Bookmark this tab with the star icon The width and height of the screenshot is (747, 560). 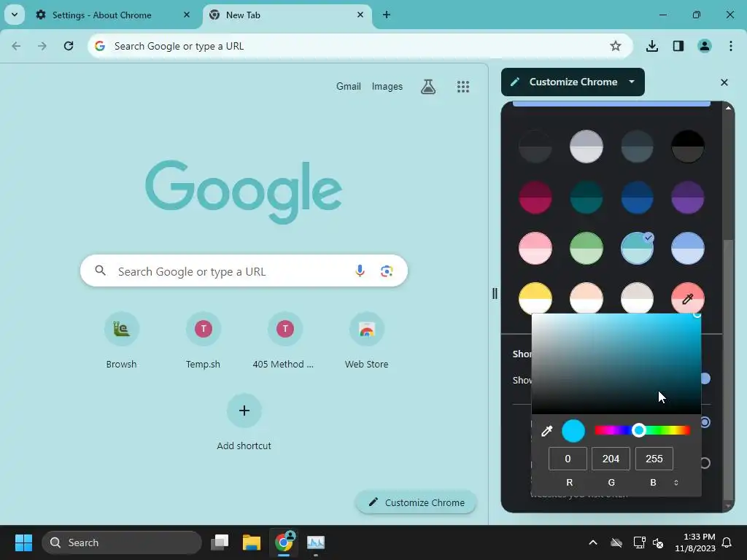tap(616, 46)
